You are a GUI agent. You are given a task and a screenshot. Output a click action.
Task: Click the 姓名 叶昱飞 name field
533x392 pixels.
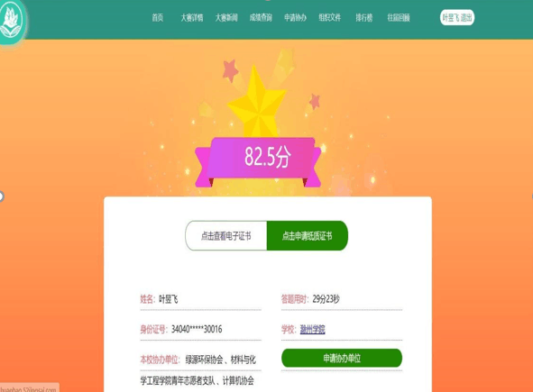coord(200,299)
